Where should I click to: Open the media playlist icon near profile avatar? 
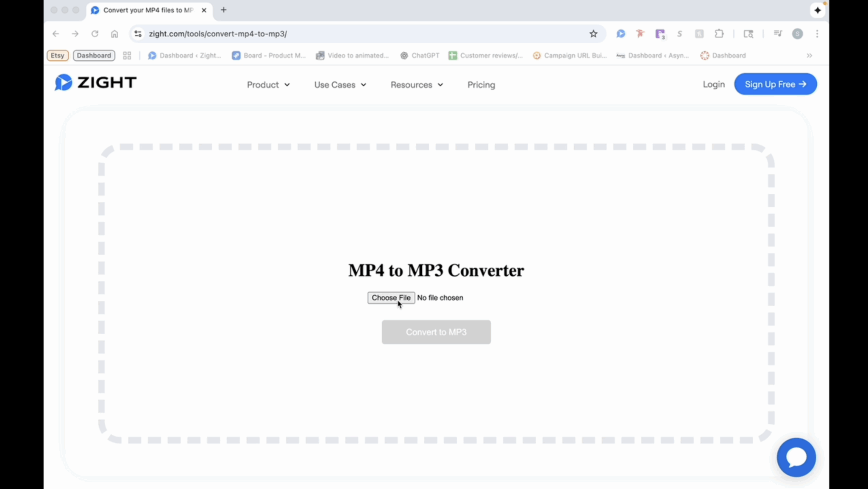777,34
